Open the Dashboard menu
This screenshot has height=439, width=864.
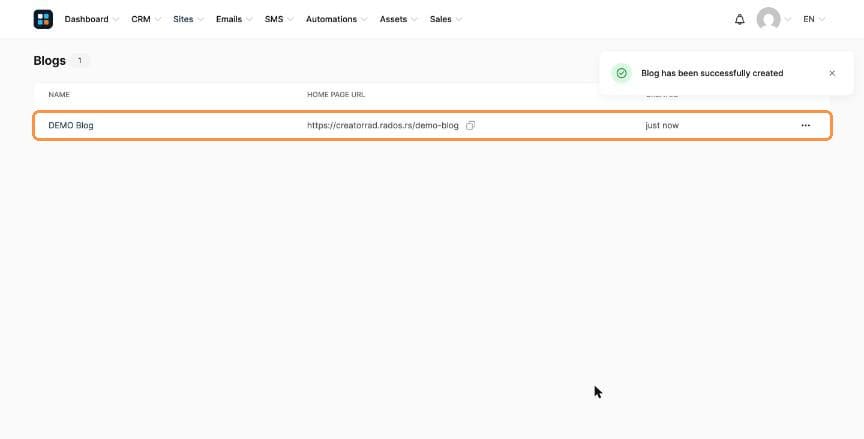87,19
